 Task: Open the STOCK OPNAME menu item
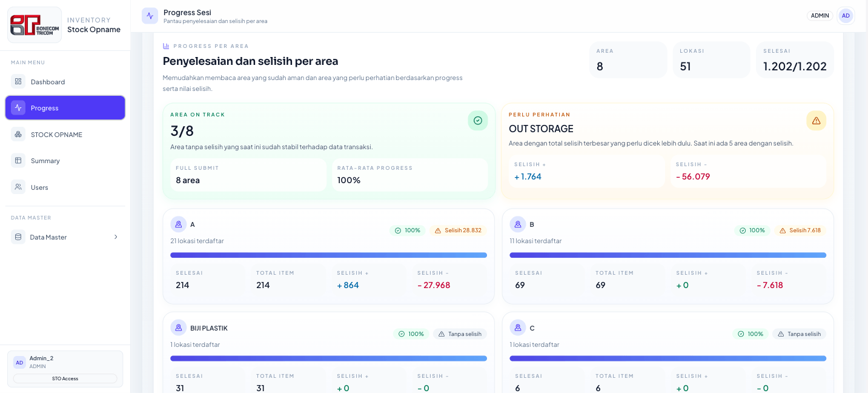(65, 135)
